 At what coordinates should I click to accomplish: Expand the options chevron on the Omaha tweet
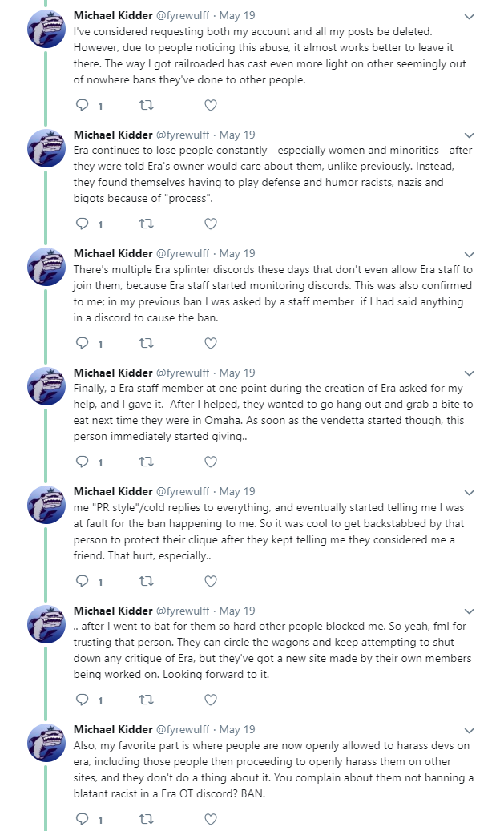(x=469, y=373)
